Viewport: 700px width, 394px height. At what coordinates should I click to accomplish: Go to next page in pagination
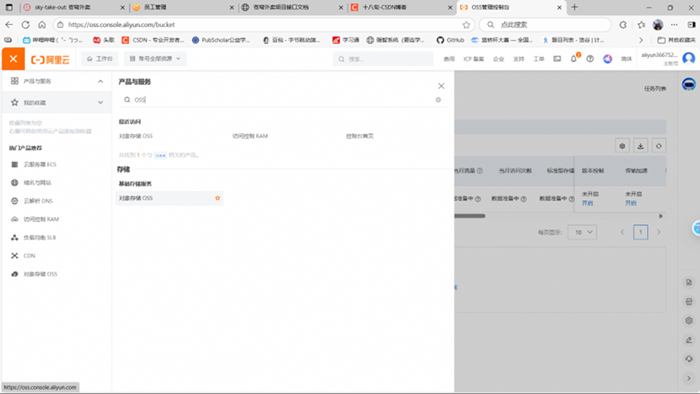pyautogui.click(x=658, y=232)
